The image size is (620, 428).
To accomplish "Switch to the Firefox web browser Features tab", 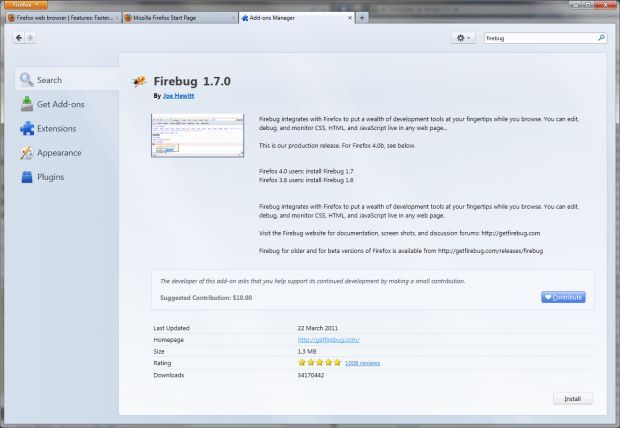I will click(x=63, y=18).
